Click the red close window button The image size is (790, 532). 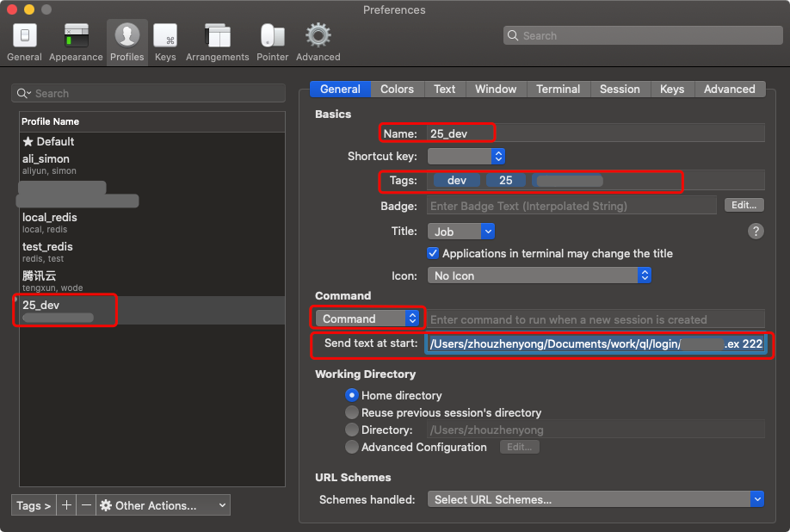point(12,9)
